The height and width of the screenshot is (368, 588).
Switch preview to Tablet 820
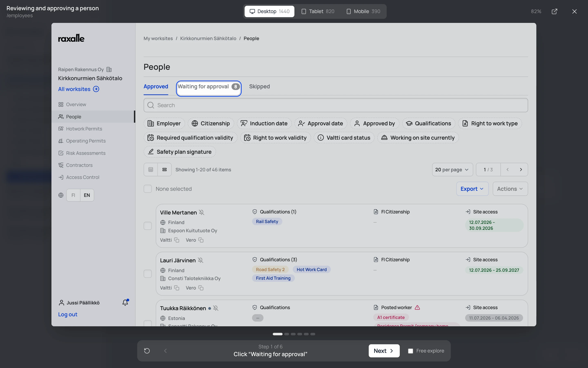click(x=318, y=11)
